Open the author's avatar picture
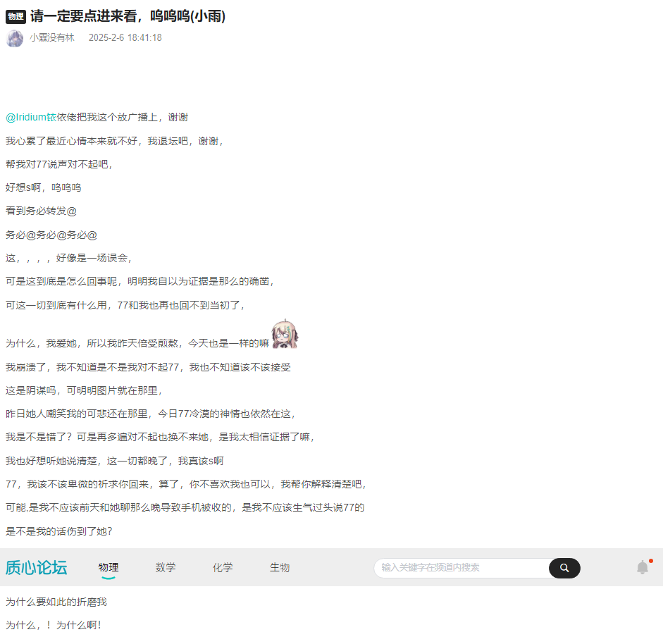The height and width of the screenshot is (644, 663). (15, 38)
